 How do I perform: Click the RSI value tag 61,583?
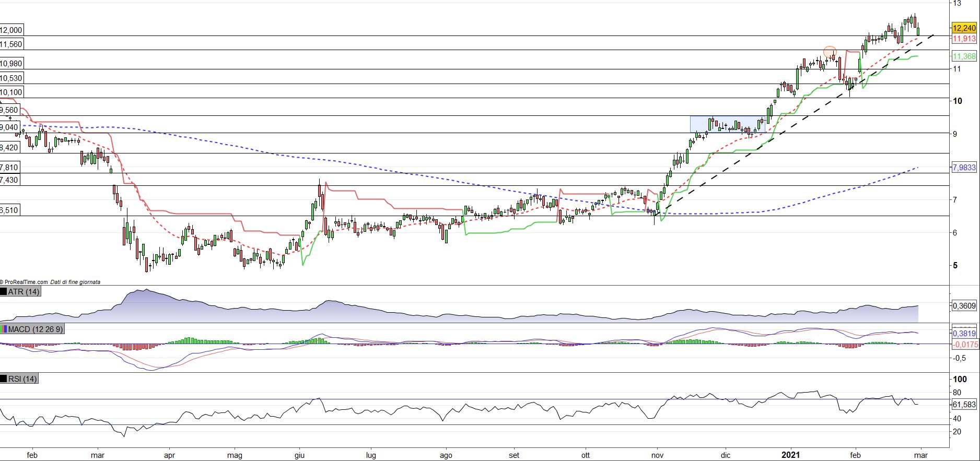pos(964,405)
